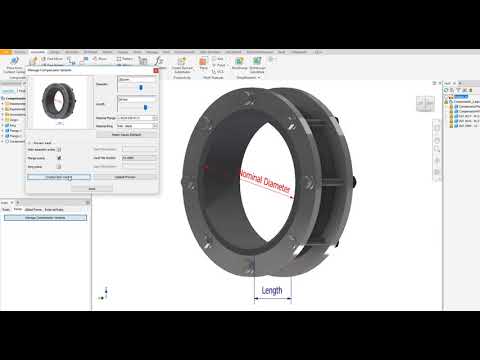Switch to the Assemble ribbon tab
The image size is (480, 360).
click(x=37, y=52)
